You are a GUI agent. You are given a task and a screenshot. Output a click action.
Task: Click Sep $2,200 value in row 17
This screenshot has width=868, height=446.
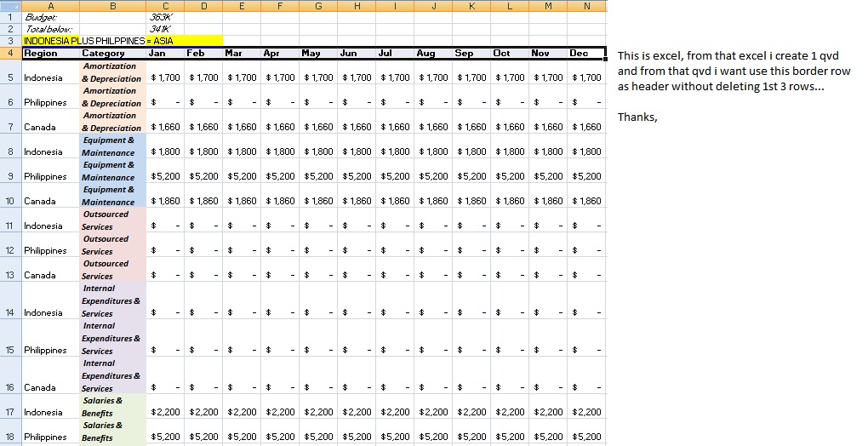(x=471, y=407)
